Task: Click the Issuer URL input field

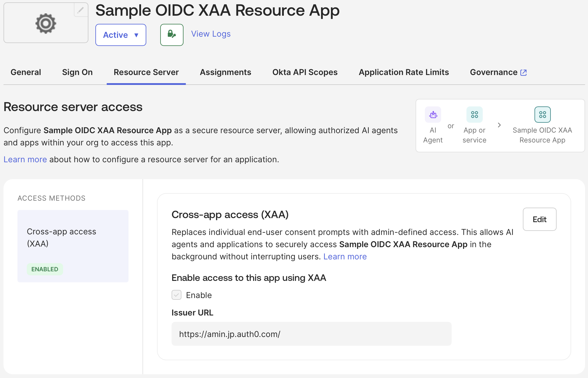Action: pos(311,334)
